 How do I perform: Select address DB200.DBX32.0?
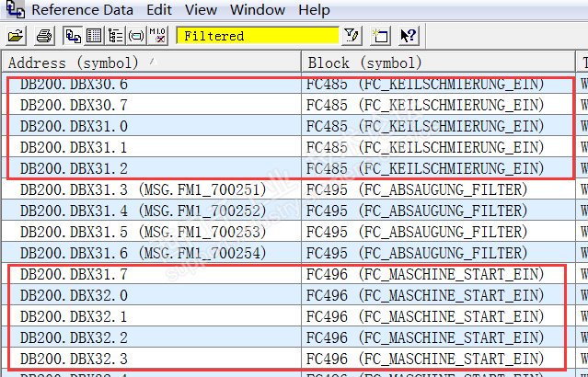pyautogui.click(x=74, y=295)
